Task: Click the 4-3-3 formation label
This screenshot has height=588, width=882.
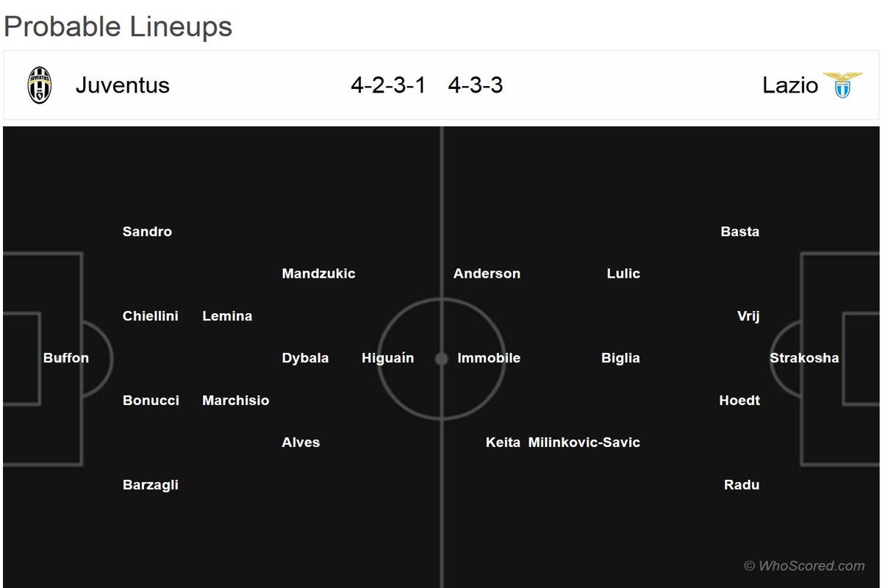Action: [476, 85]
